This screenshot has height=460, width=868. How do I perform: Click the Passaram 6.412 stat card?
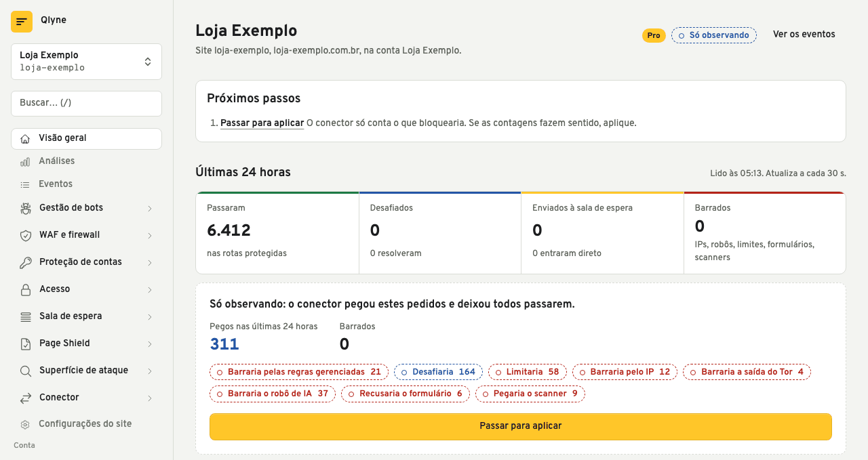tap(277, 233)
